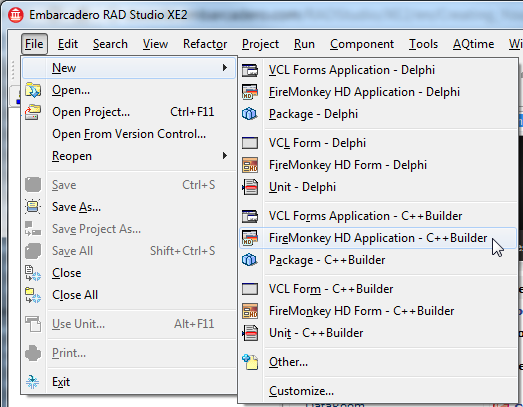Choose the Reopen menu entry
Viewport: 523px width, 407px height.
(129, 156)
